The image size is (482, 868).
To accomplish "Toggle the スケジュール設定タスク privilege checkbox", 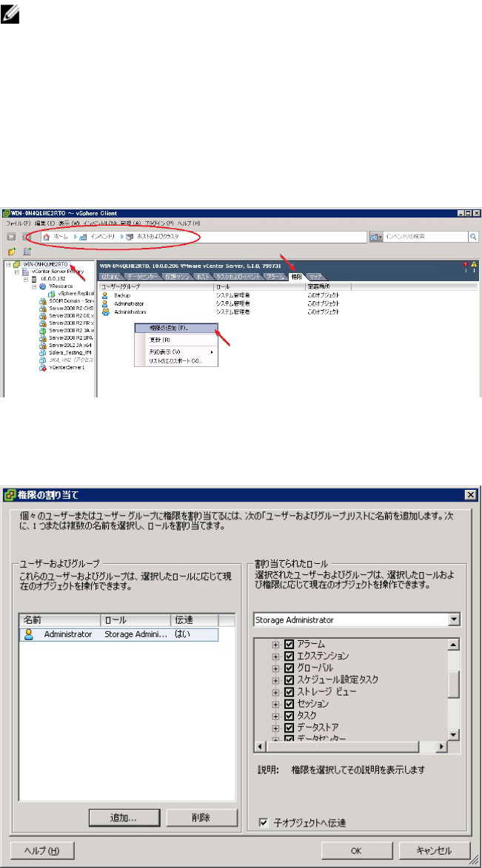I will [289, 680].
